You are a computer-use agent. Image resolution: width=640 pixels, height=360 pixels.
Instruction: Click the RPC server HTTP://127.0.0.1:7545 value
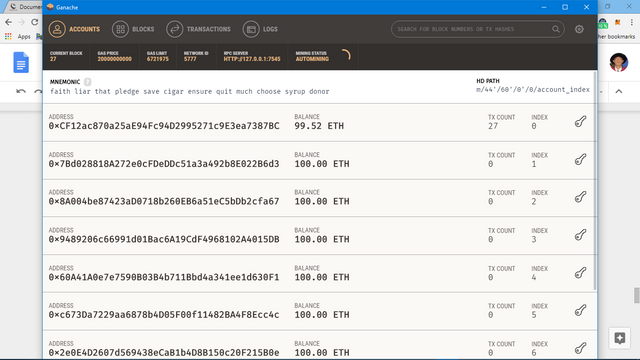click(252, 59)
